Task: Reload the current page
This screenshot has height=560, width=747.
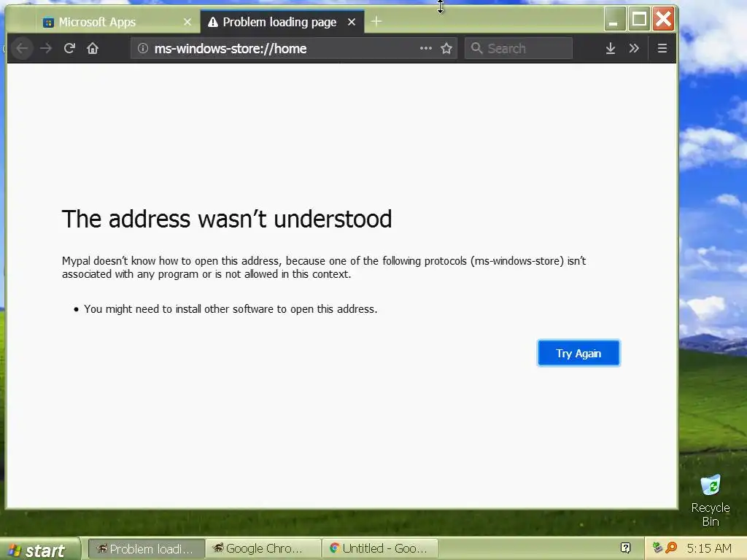Action: (69, 48)
